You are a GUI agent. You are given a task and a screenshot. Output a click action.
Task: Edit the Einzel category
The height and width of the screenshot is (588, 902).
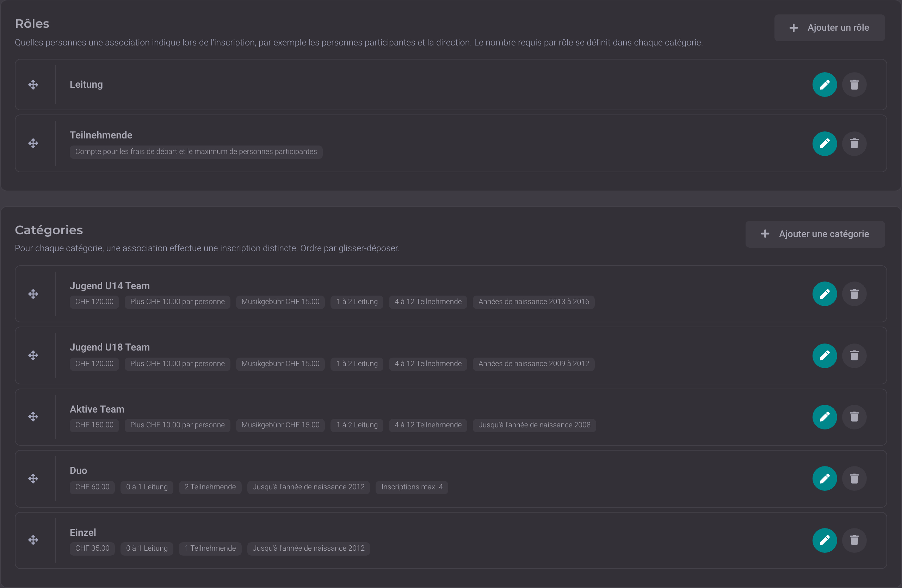pyautogui.click(x=824, y=540)
